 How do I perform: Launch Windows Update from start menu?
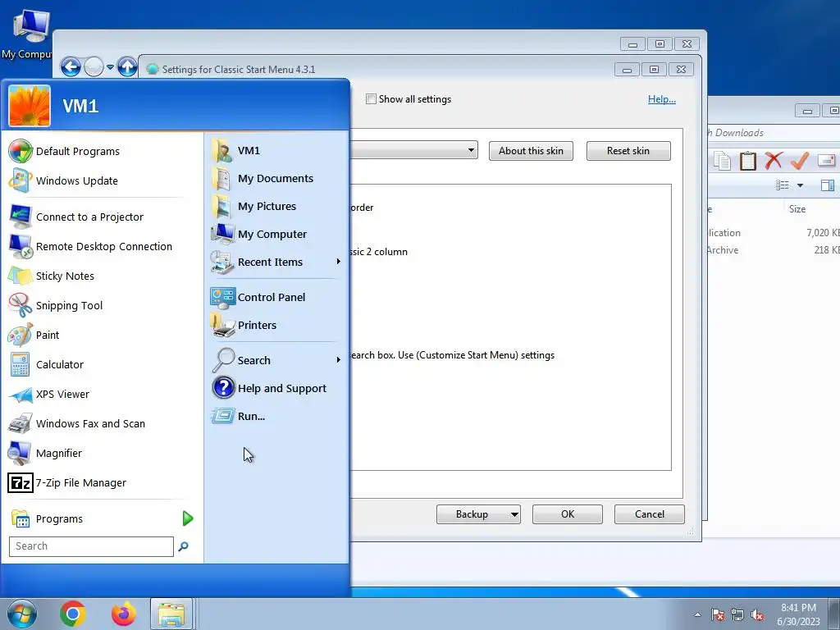tap(63, 180)
